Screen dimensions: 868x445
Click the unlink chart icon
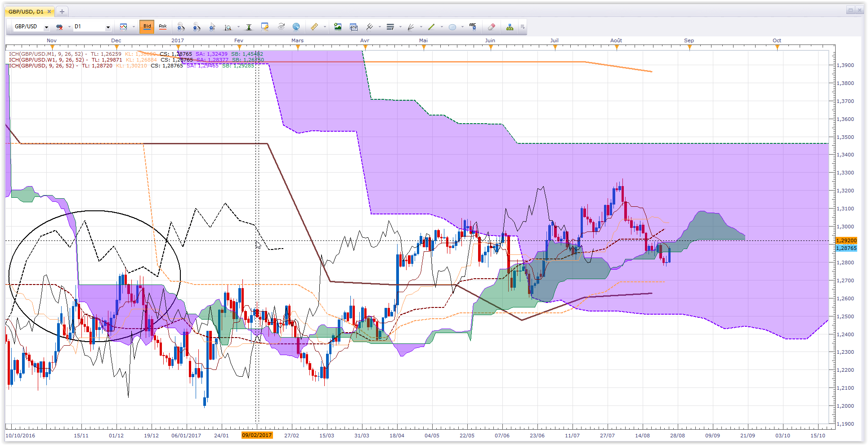[59, 27]
